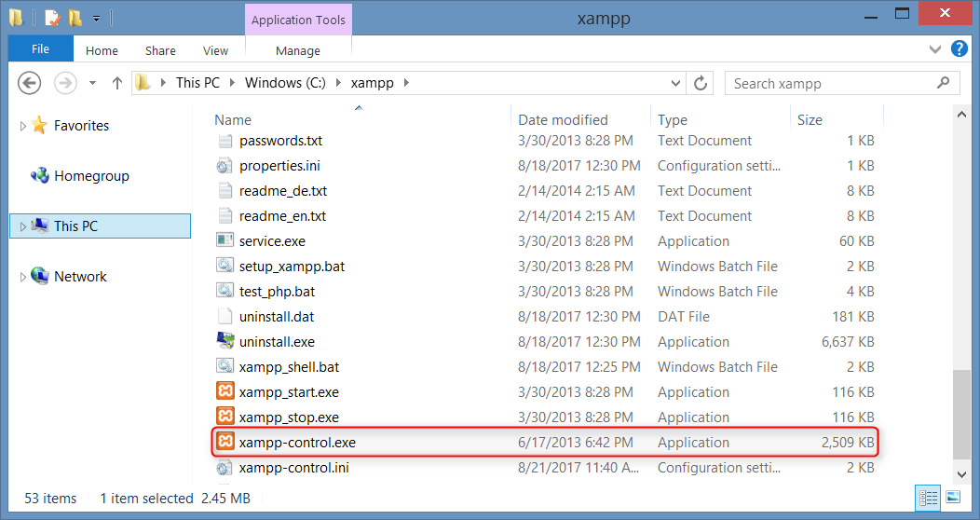Click the search magnifier icon

click(943, 83)
